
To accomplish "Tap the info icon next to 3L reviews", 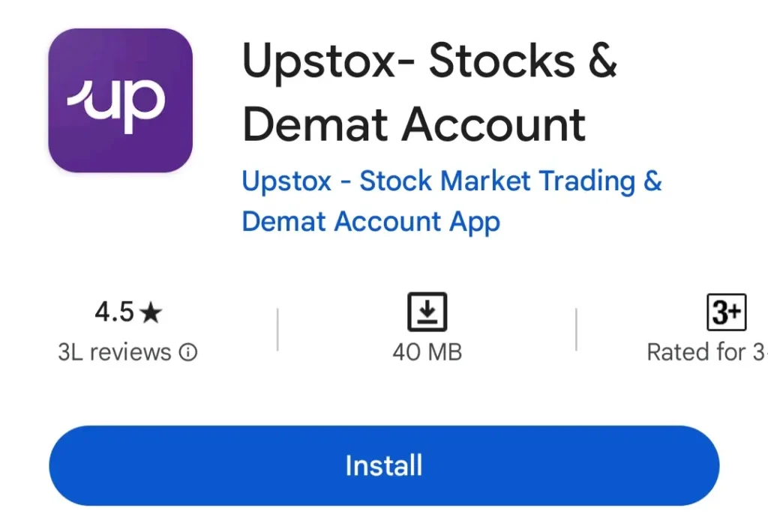I will pyautogui.click(x=190, y=352).
